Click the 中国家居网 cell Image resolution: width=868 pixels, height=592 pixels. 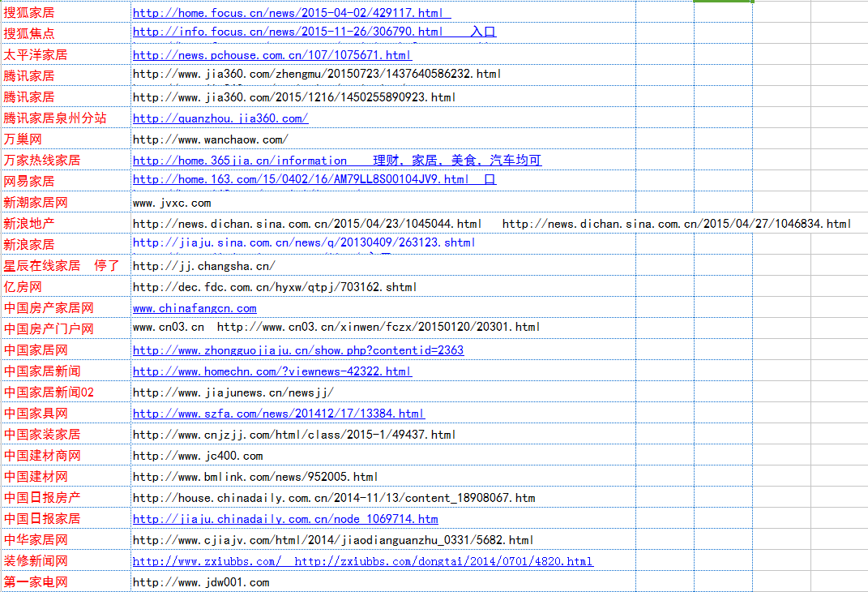(66, 349)
